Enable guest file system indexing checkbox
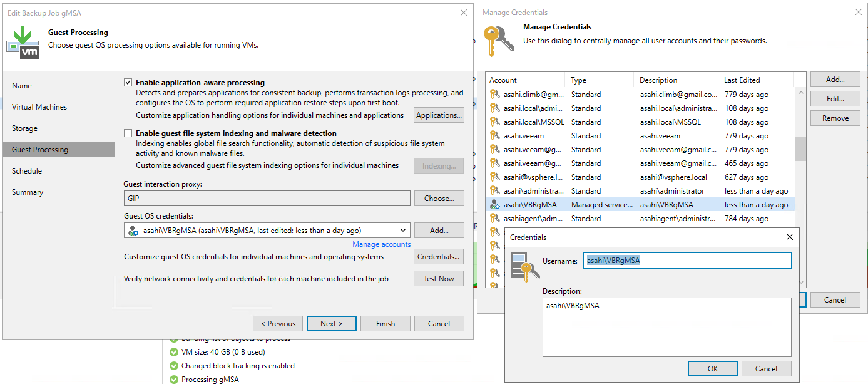The height and width of the screenshot is (384, 868). point(128,133)
